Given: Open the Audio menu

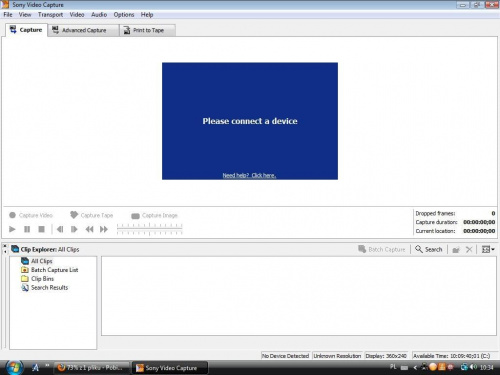Looking at the screenshot, I should 99,15.
